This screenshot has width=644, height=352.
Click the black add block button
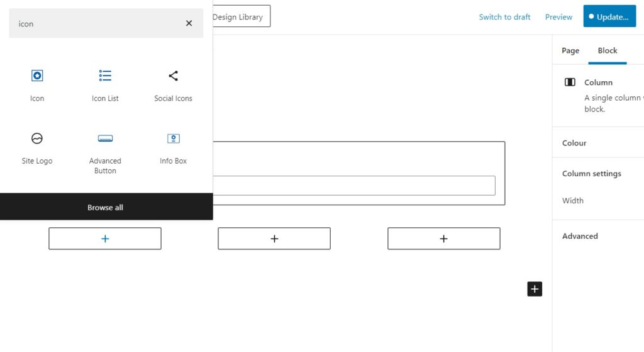(535, 289)
